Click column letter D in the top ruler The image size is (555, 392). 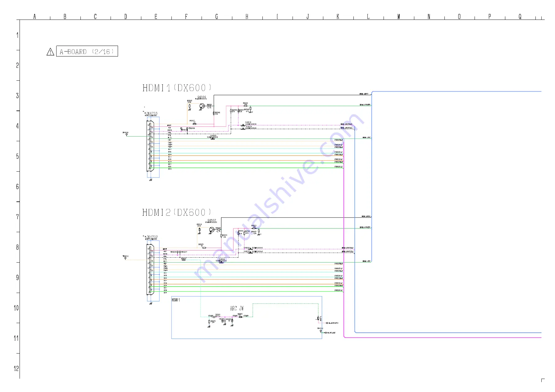125,16
